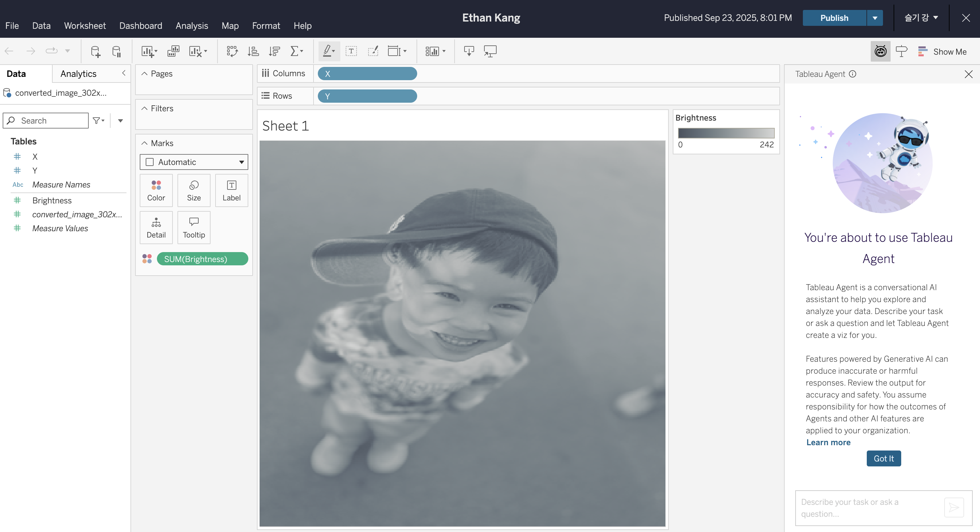This screenshot has width=980, height=532.
Task: Sort ascending using toolbar icon
Action: pos(253,51)
